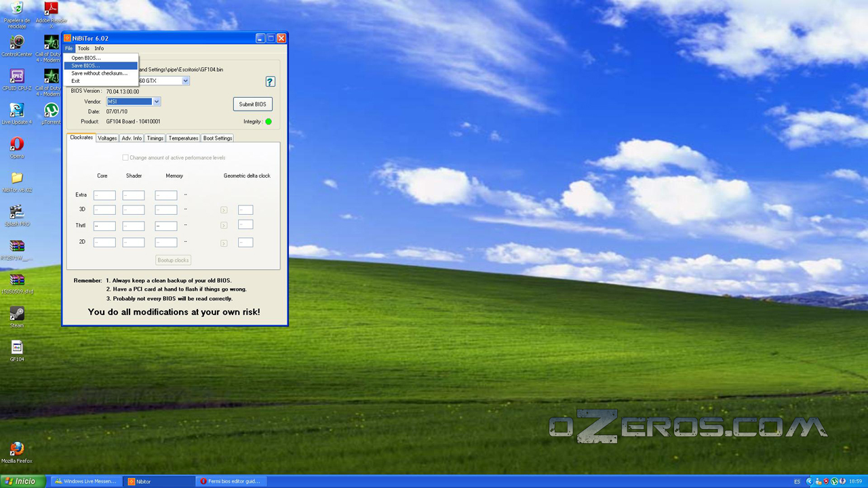This screenshot has height=488, width=868.
Task: Click the Inicio start button
Action: coord(23,481)
